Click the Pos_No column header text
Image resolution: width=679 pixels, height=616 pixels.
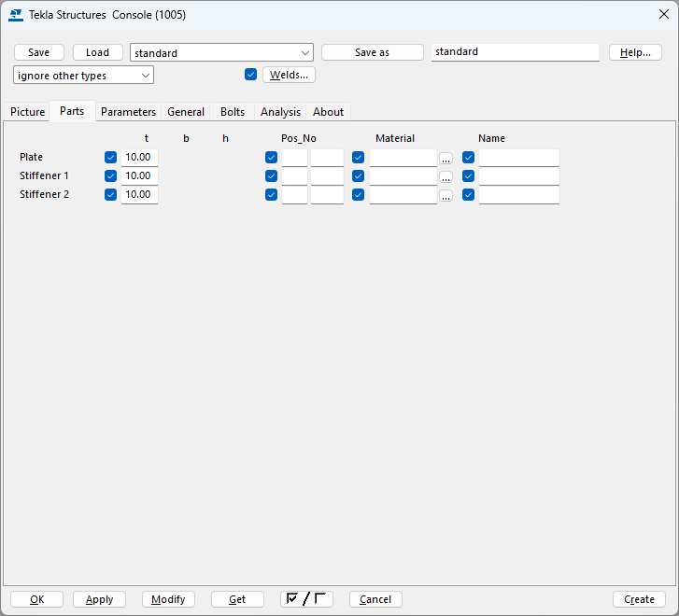pyautogui.click(x=299, y=138)
